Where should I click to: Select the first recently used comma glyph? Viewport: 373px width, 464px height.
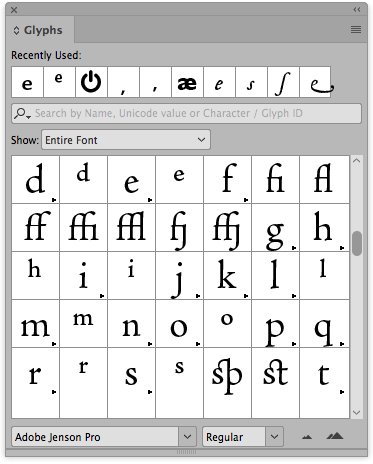click(123, 82)
